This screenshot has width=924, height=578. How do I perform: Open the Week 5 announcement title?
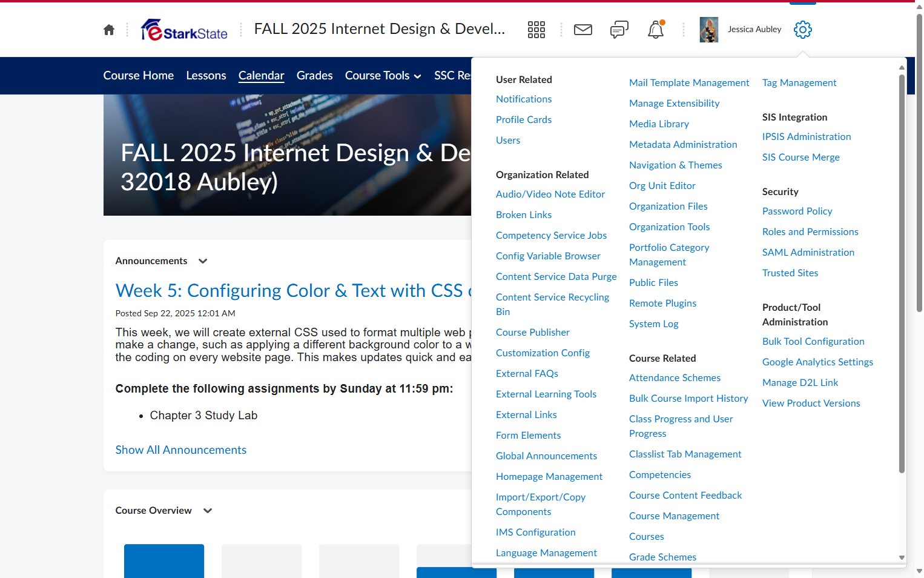coord(293,291)
